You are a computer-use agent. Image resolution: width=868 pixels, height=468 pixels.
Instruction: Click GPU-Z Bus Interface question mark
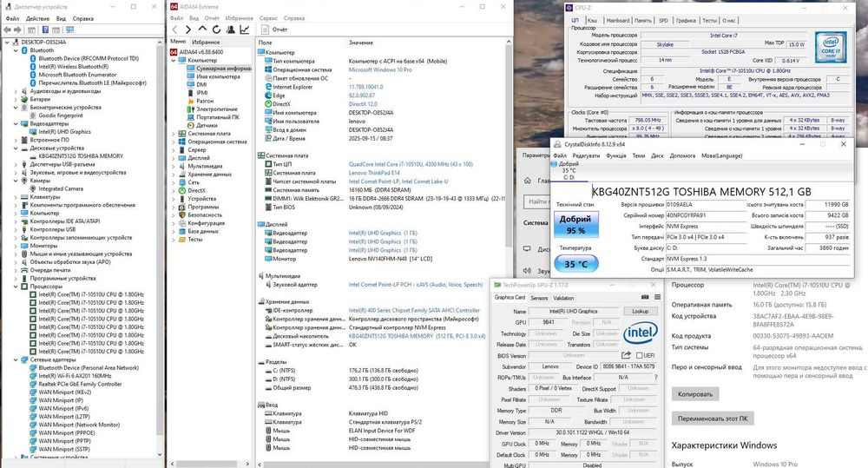click(656, 377)
